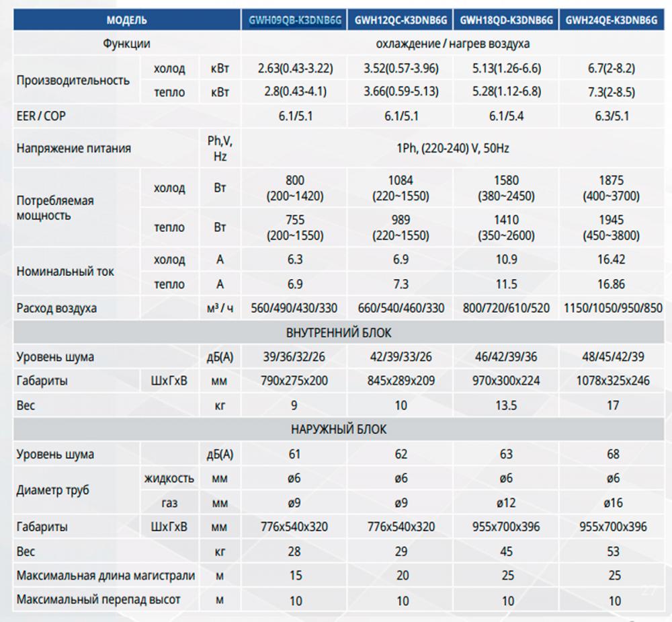Viewport: 672px width, 622px height.
Task: Click the Расход воздуха row label
Action: pyautogui.click(x=56, y=309)
